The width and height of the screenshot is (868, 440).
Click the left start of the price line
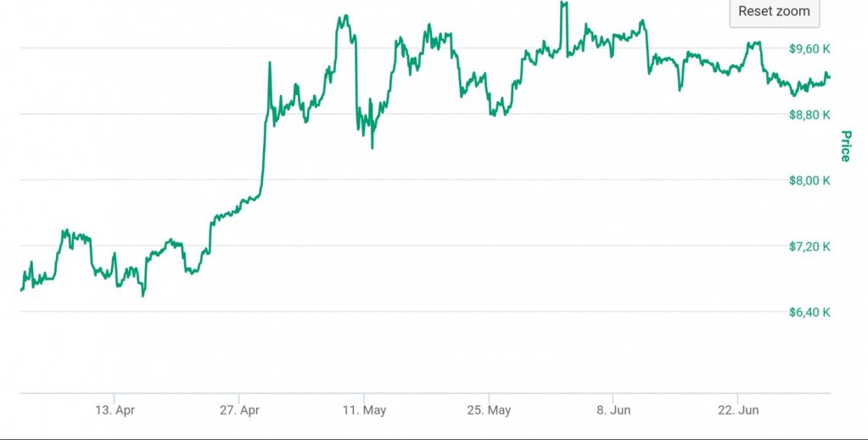tap(21, 291)
